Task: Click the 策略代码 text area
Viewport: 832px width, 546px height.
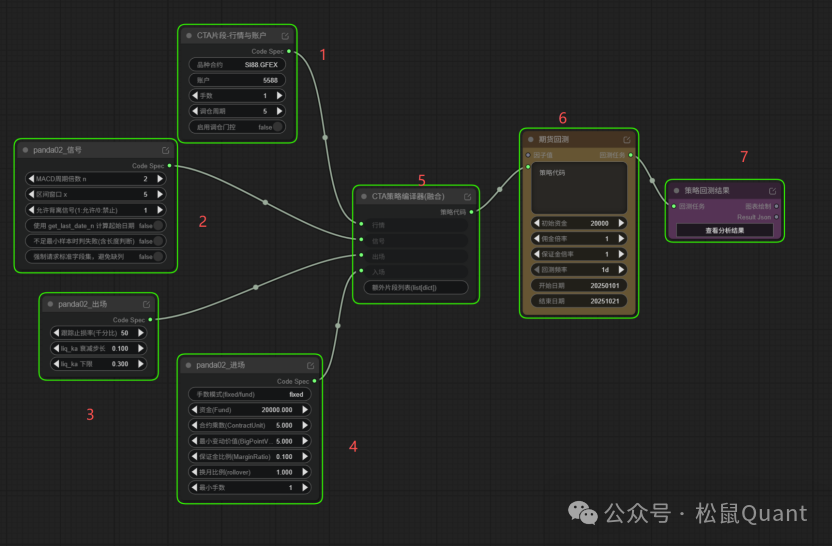Action: 579,187
